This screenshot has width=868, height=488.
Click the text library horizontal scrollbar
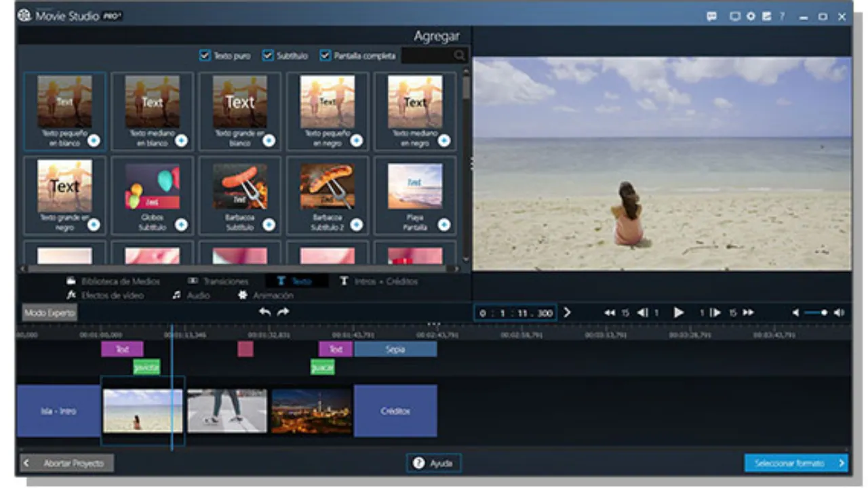pyautogui.click(x=237, y=269)
